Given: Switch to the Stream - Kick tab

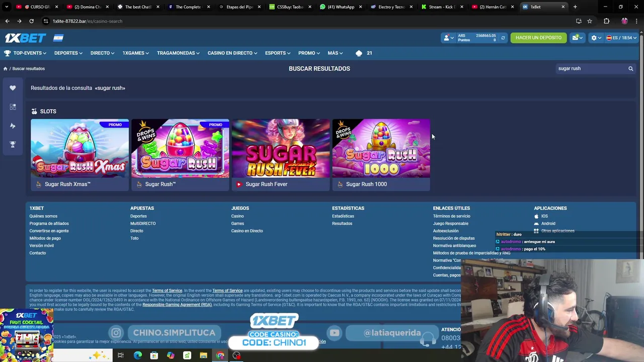Looking at the screenshot, I should click(442, 7).
